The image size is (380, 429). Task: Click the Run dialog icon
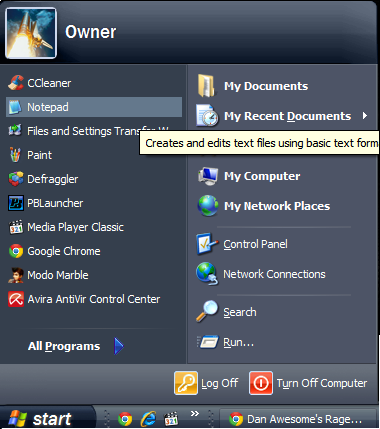point(208,342)
